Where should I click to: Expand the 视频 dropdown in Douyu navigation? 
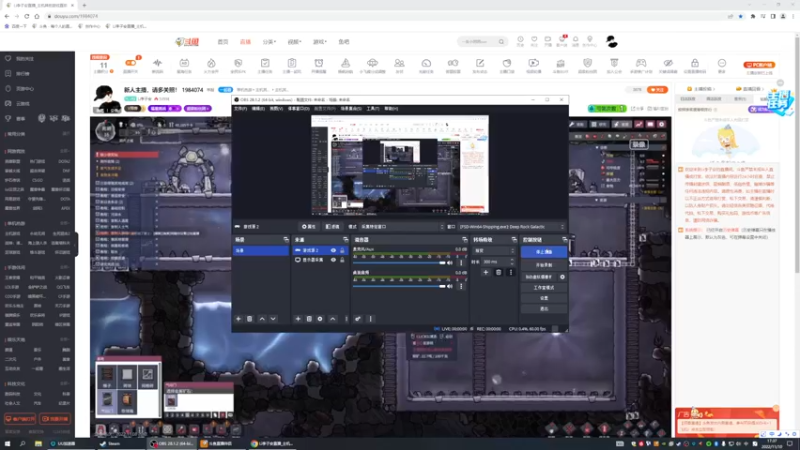[x=294, y=42]
